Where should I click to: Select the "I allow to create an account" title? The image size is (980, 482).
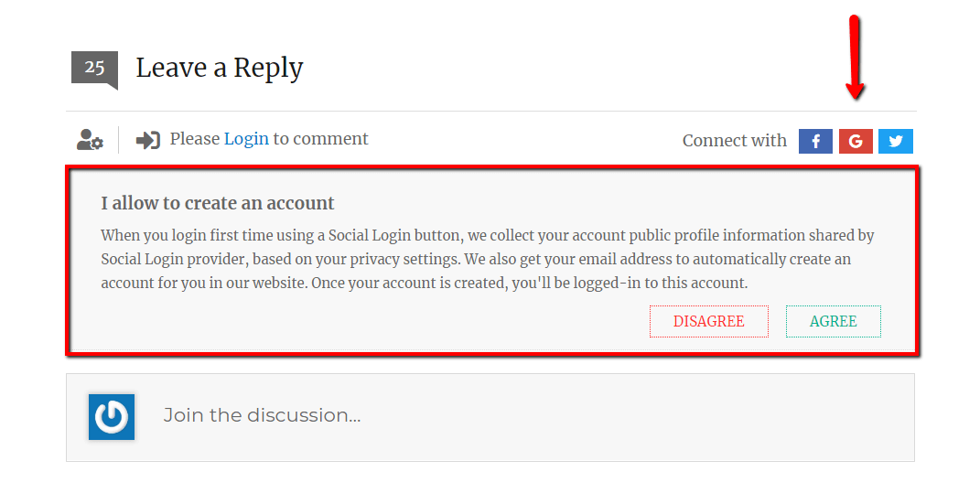pos(218,203)
